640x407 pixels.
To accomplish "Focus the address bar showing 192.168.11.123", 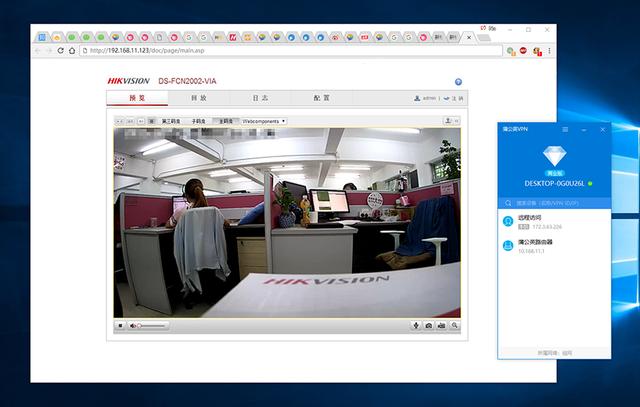I will pos(291,51).
